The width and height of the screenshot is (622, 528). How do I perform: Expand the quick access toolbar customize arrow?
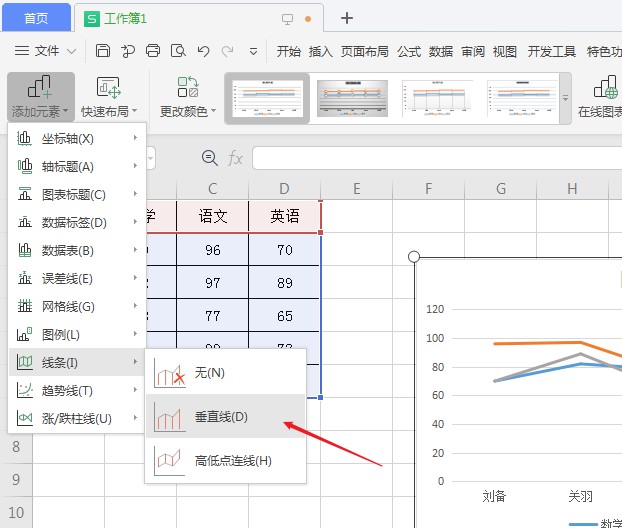(253, 52)
